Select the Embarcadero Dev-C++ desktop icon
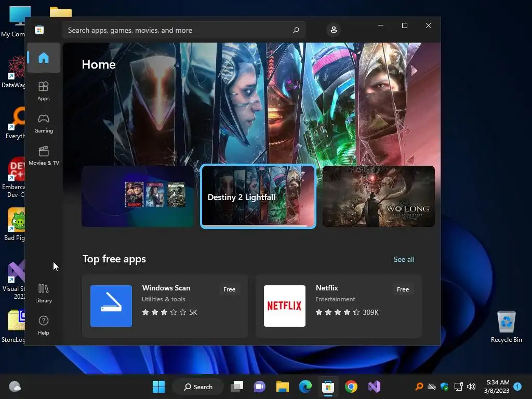 click(x=13, y=177)
